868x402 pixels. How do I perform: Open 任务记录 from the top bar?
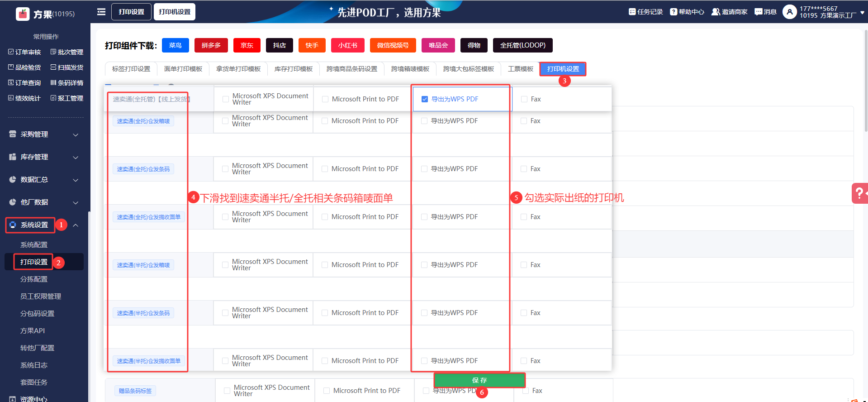[x=645, y=12]
